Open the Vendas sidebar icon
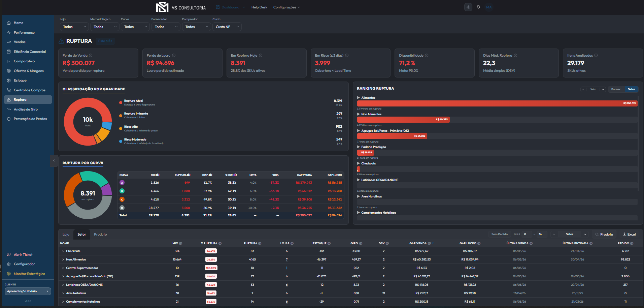The width and height of the screenshot is (644, 308). point(9,42)
